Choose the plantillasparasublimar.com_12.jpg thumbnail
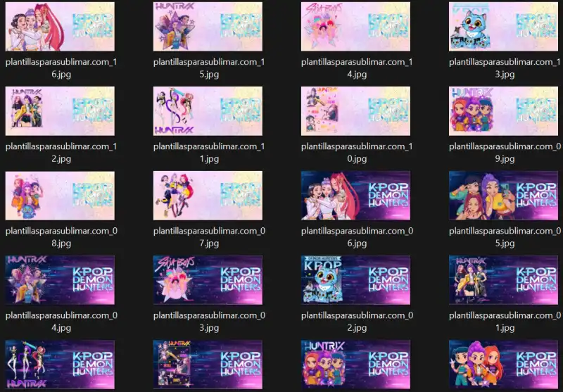This screenshot has height=392, width=563. tap(60, 111)
